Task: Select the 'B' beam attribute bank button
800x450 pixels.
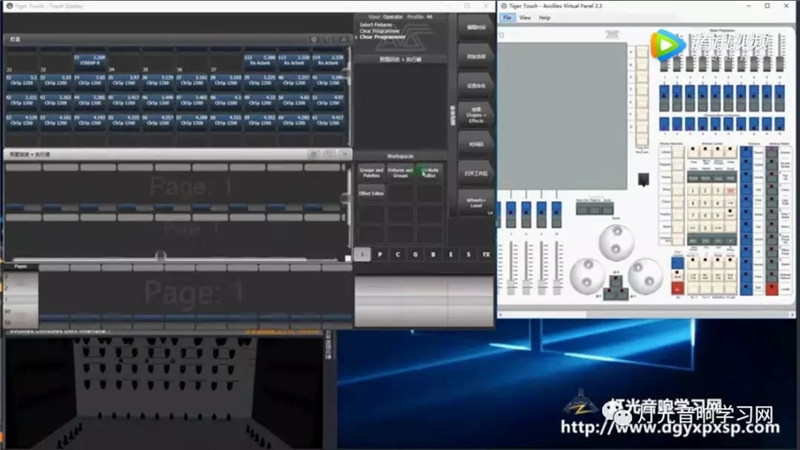Action: (x=433, y=254)
